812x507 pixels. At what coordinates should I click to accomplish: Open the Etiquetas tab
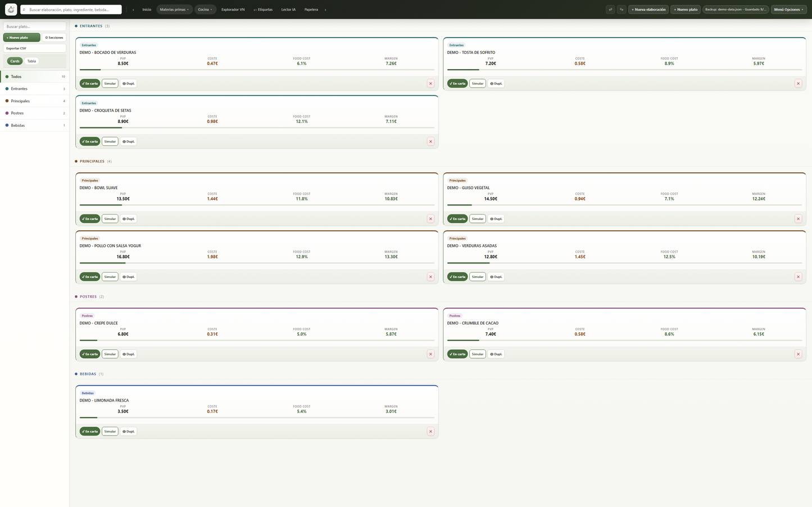[263, 10]
